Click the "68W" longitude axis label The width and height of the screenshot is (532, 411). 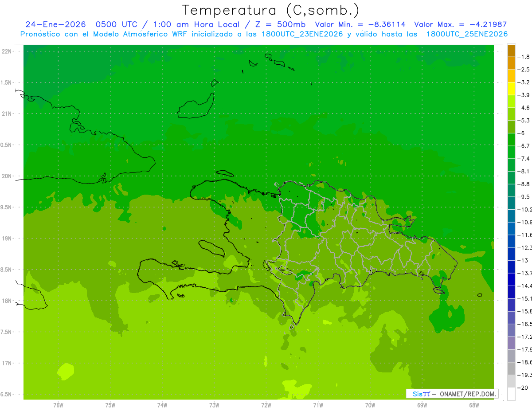pyautogui.click(x=474, y=405)
